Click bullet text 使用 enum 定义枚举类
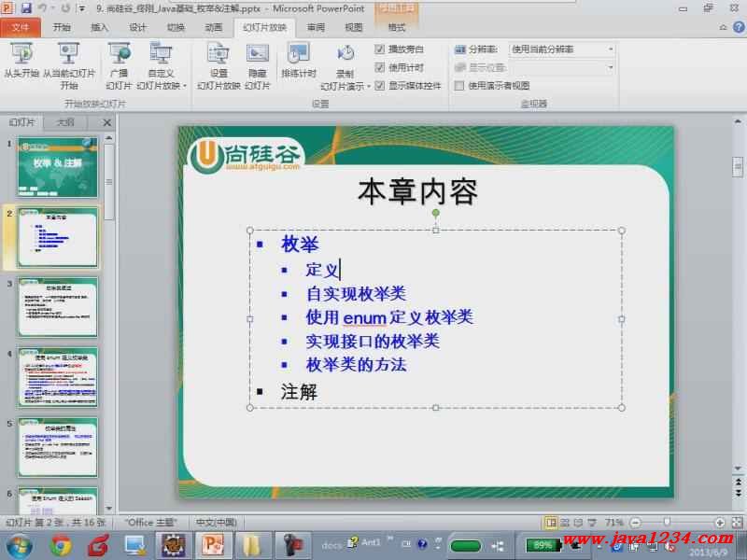Screen dimensions: 747x560 pyautogui.click(x=389, y=317)
